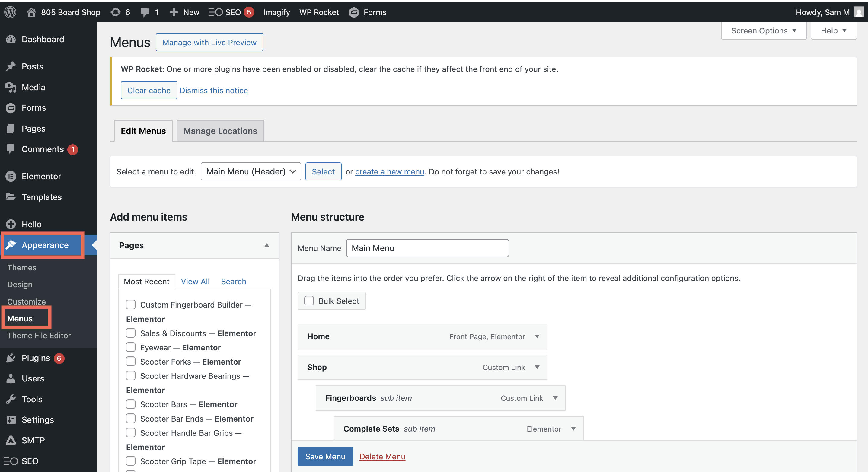Click the Menu Name input field
Viewport: 868px width, 472px height.
[427, 248]
